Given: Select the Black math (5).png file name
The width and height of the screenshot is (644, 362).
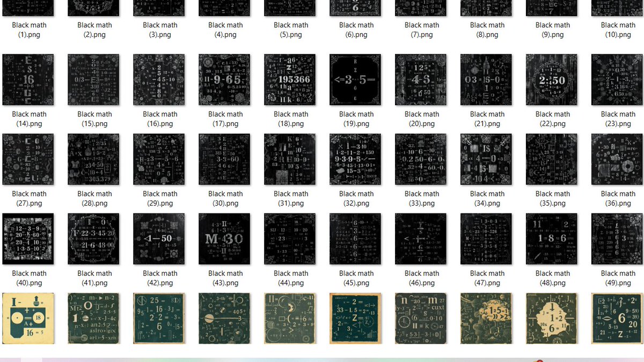Looking at the screenshot, I should coord(291,30).
